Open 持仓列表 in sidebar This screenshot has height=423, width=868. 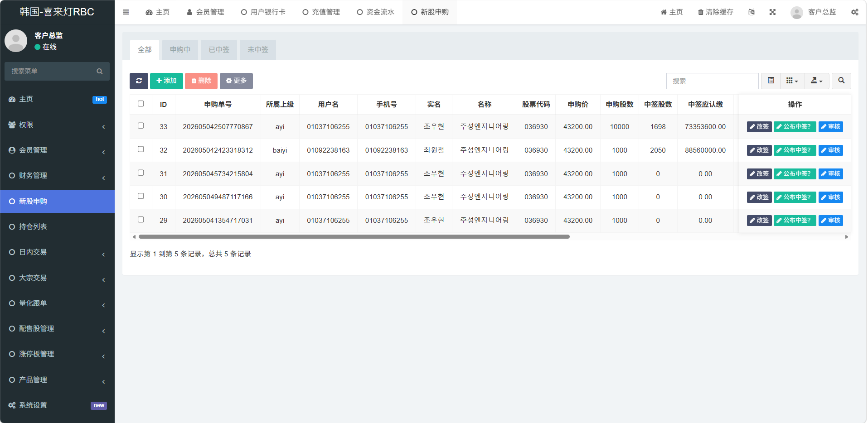coord(57,227)
